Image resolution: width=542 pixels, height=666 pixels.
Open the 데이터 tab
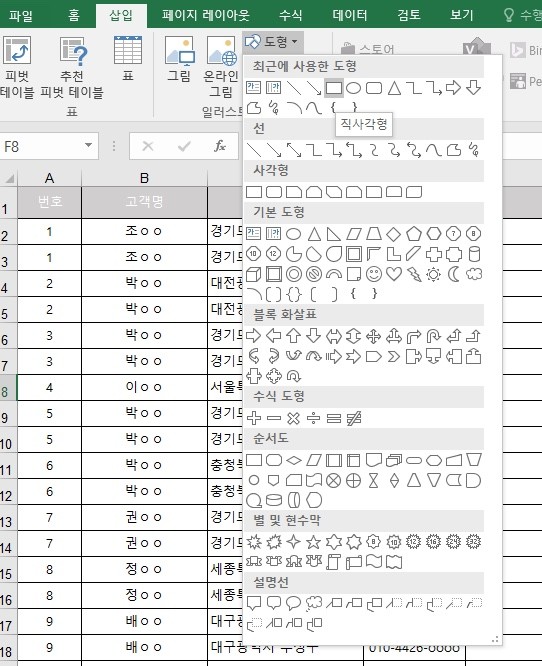[x=350, y=15]
